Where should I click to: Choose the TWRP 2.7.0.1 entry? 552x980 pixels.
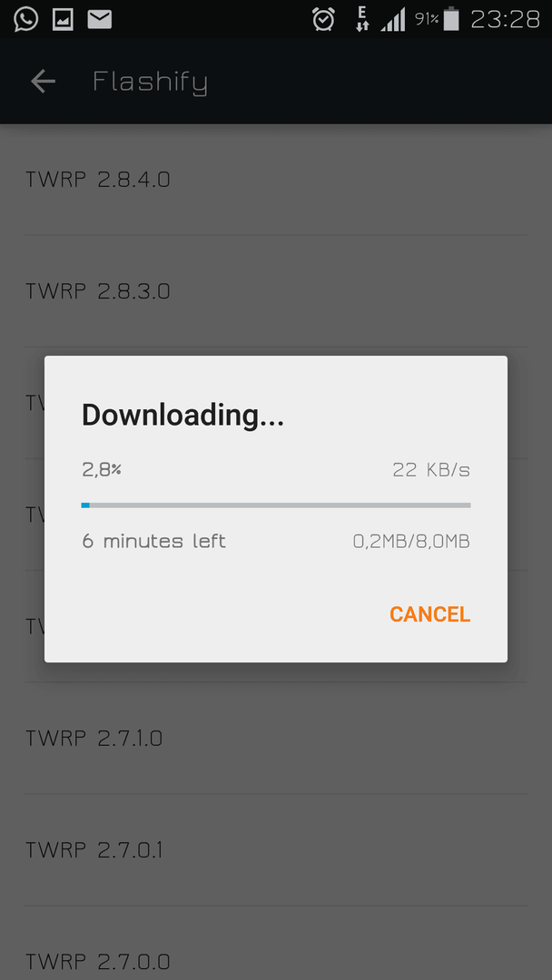coord(276,850)
